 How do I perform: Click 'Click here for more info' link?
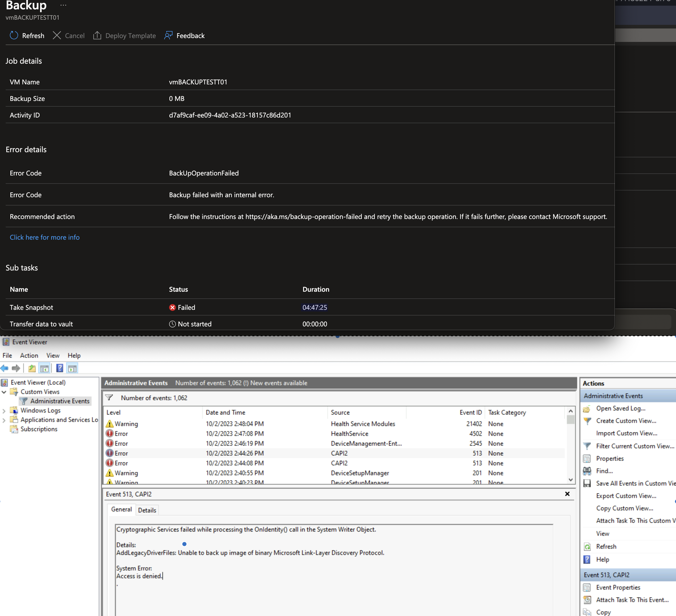44,237
